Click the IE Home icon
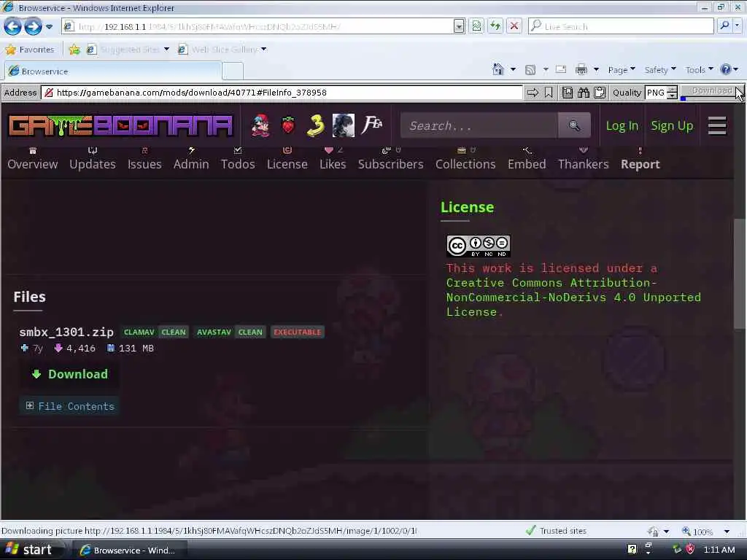 tap(498, 70)
